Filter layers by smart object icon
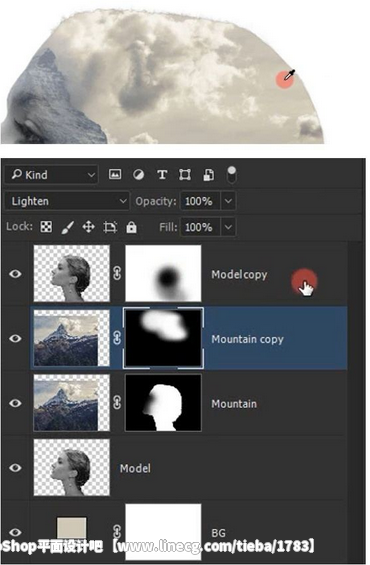The height and width of the screenshot is (565, 370). [x=208, y=175]
